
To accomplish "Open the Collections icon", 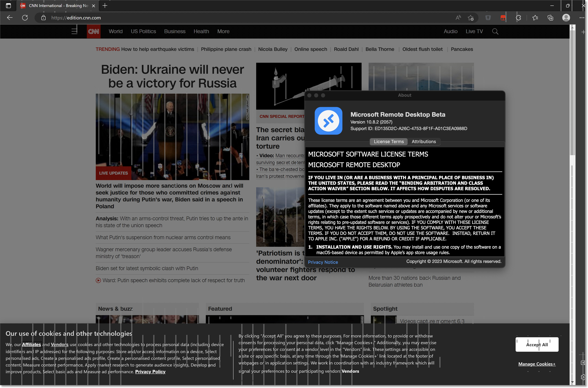I will click(550, 18).
